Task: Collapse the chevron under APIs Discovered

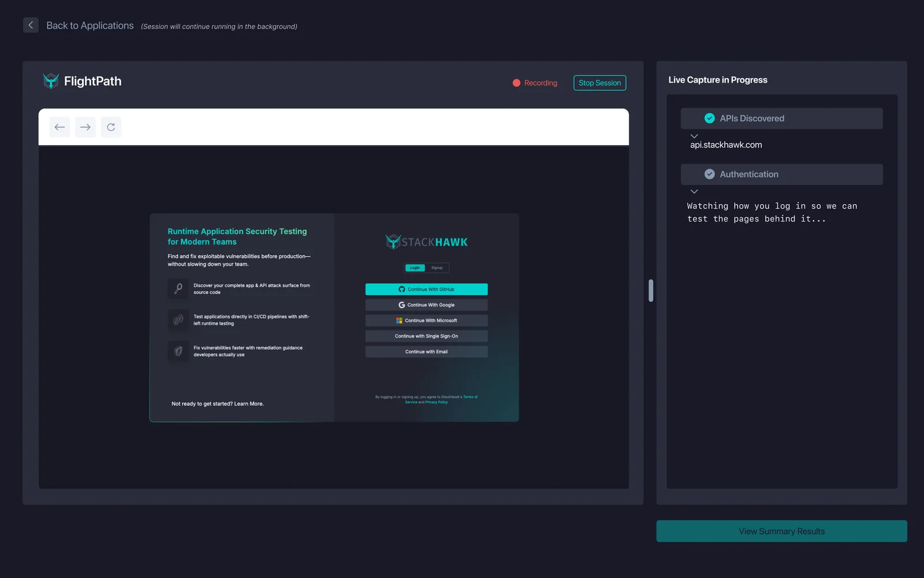Action: 694,136
